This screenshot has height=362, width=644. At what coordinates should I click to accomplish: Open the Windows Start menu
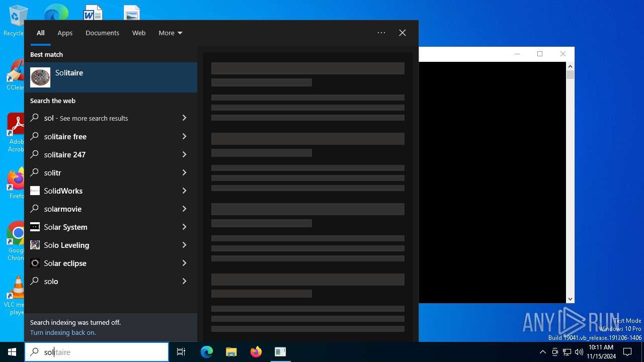[12, 352]
